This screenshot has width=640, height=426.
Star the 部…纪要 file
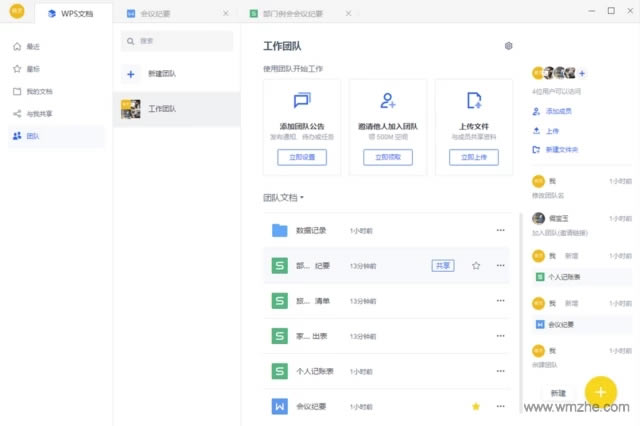point(476,266)
